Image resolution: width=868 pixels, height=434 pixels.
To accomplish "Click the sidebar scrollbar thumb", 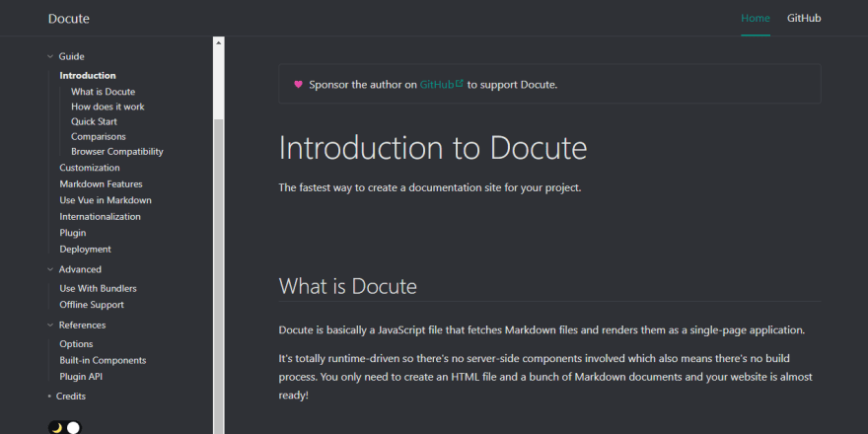I will (219, 276).
